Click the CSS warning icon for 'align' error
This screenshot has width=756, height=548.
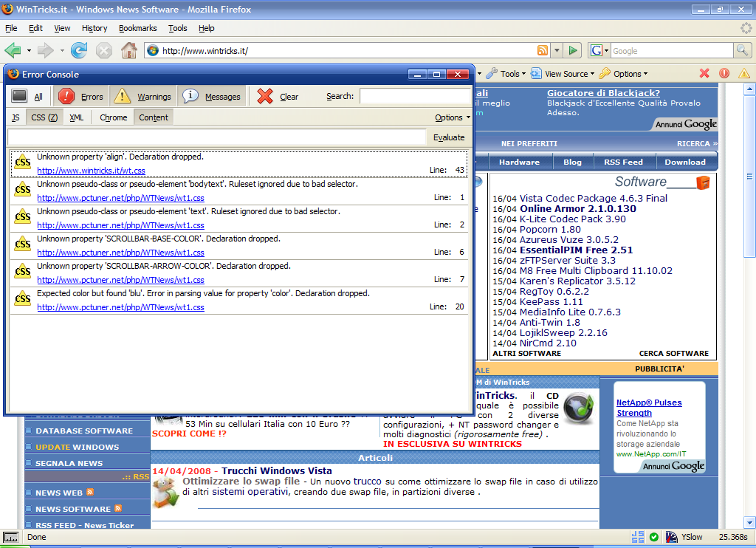tap(23, 162)
